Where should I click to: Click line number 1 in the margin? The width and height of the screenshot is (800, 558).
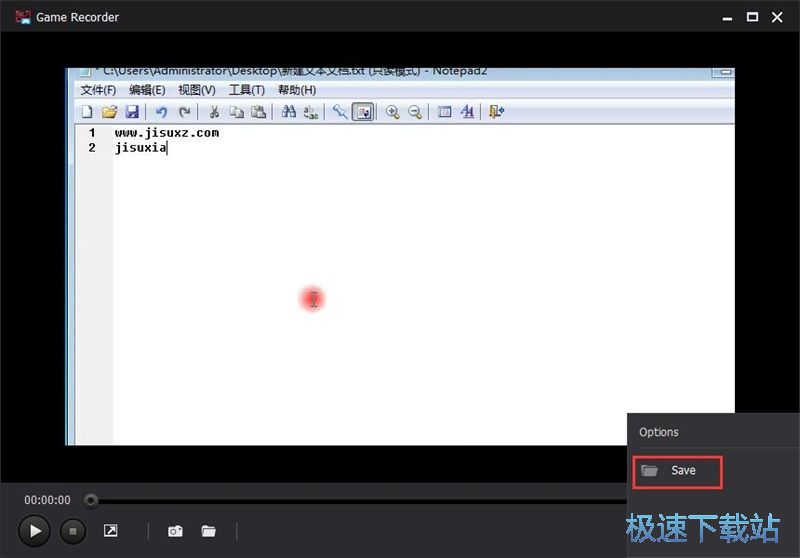[x=92, y=133]
